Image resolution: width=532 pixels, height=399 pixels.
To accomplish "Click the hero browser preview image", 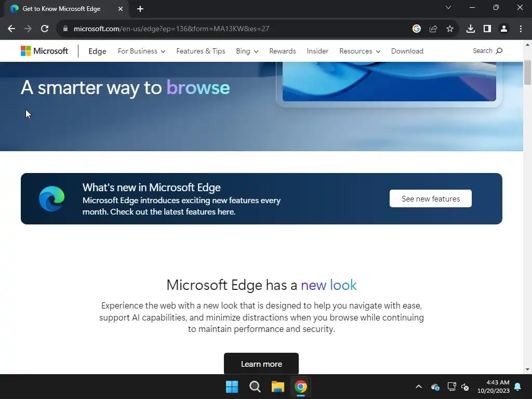I will pos(389,83).
